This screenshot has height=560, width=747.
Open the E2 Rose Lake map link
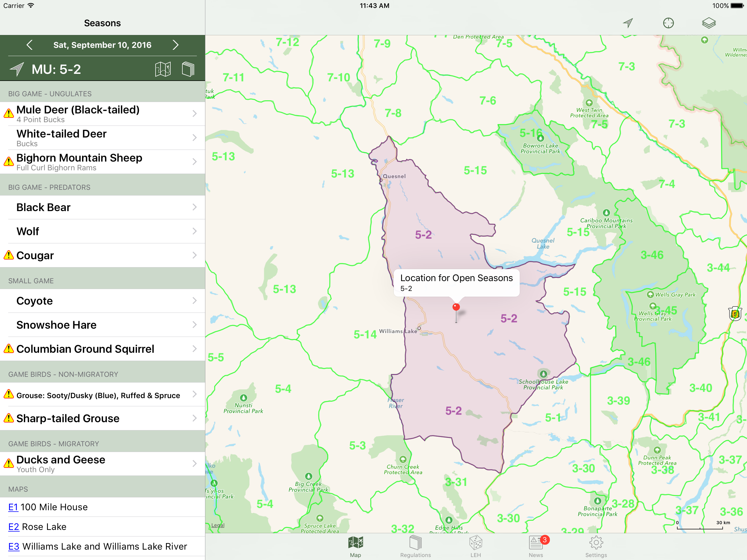(37, 527)
